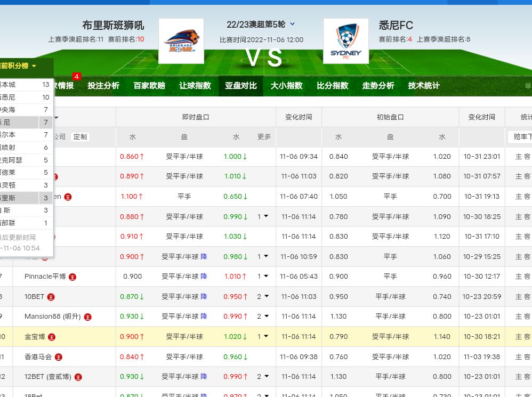Expand more odds for 金宝博 row

pos(263,337)
